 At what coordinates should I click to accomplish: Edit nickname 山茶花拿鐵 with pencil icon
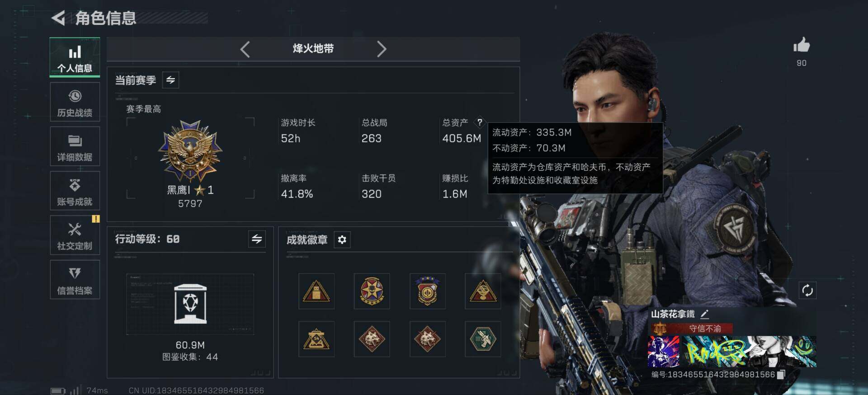(x=704, y=314)
